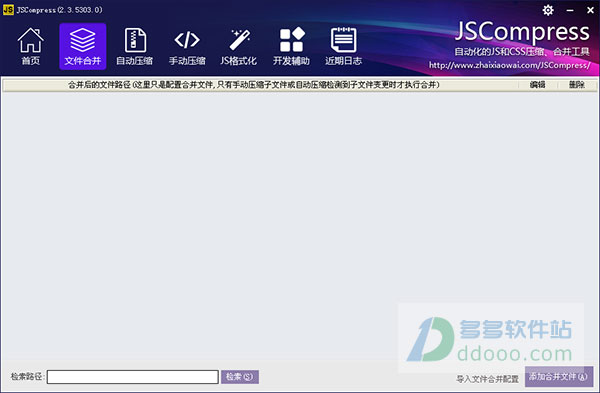
Task: Click the JS logo in the title bar
Action: click(8, 10)
